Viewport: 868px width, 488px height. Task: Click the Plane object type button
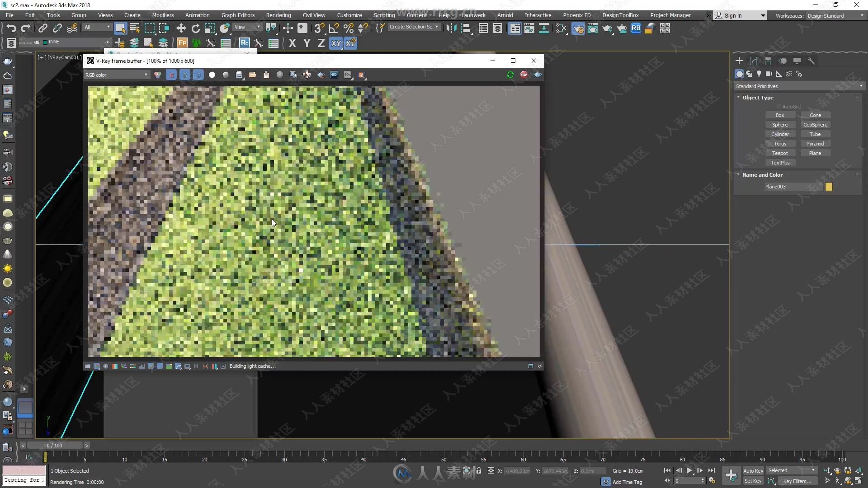[815, 153]
